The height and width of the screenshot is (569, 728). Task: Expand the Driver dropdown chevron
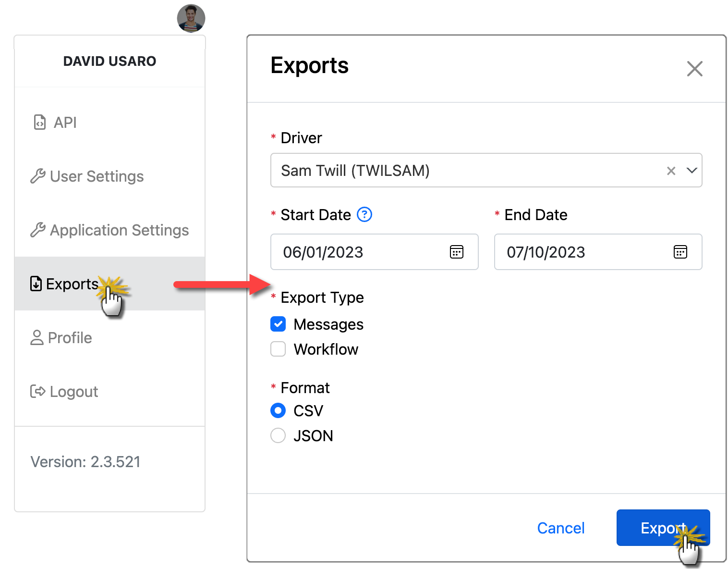[692, 171]
